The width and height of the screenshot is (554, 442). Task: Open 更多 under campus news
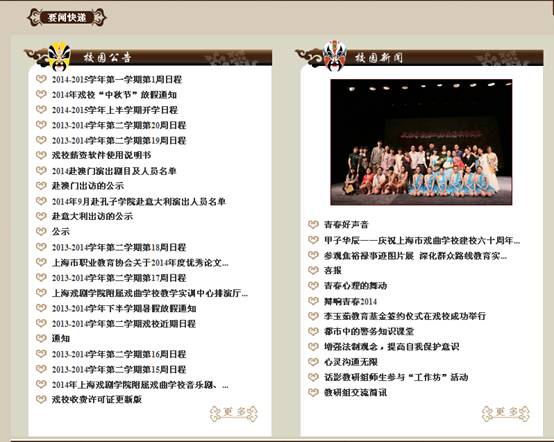pos(506,413)
